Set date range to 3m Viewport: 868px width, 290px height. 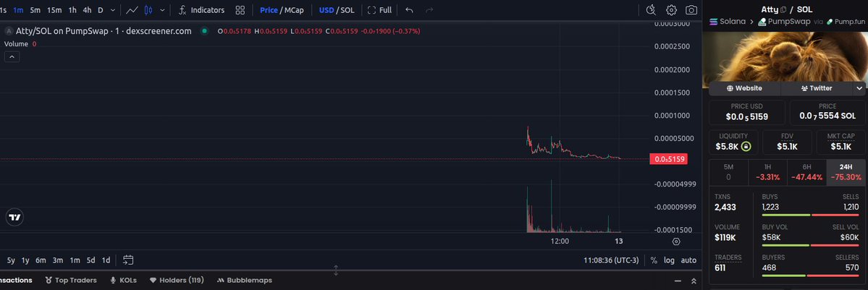tap(58, 260)
